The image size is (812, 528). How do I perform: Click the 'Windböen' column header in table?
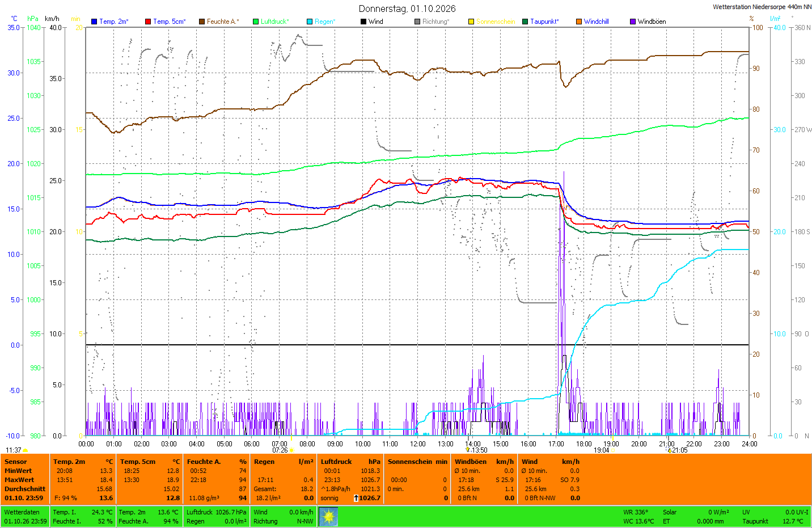(x=471, y=462)
